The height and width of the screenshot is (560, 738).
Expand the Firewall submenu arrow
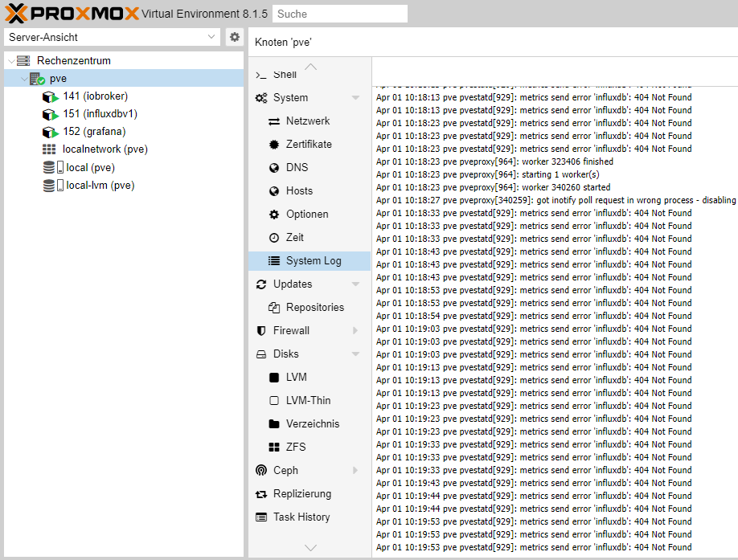(x=356, y=330)
